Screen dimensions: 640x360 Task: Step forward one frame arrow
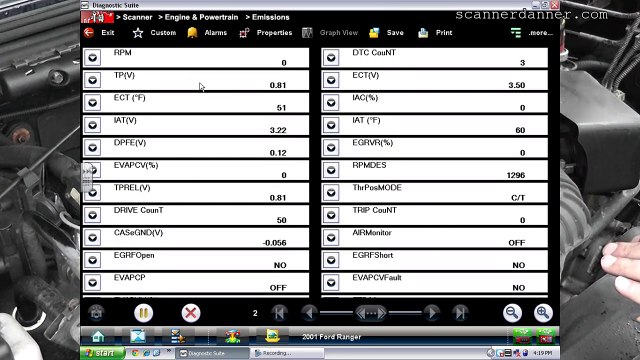tap(431, 313)
